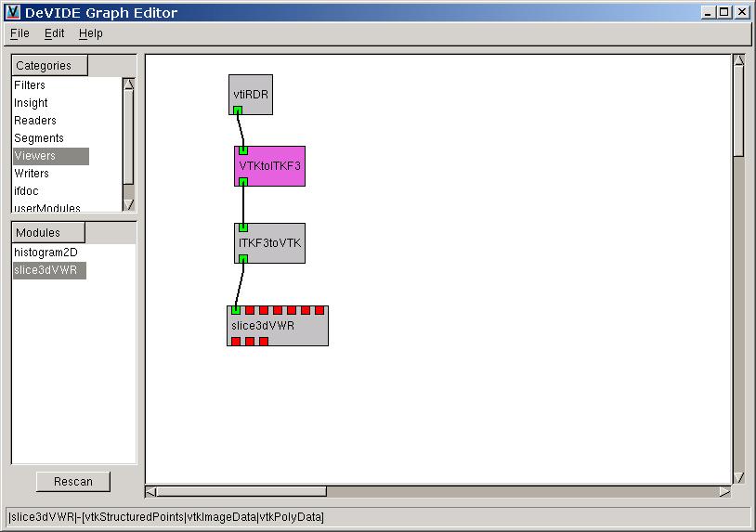Image resolution: width=756 pixels, height=532 pixels.
Task: Click Categories list scroll-down arrow
Action: pos(128,205)
